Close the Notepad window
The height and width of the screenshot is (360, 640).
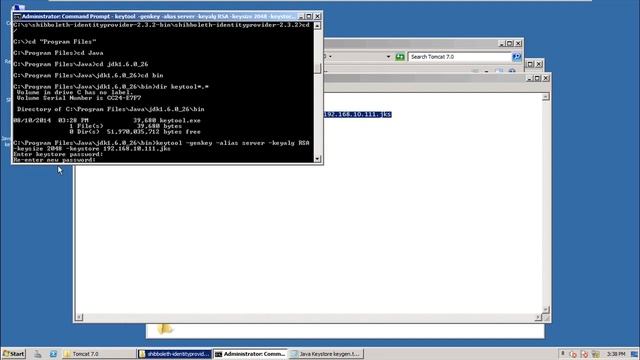click(x=546, y=78)
